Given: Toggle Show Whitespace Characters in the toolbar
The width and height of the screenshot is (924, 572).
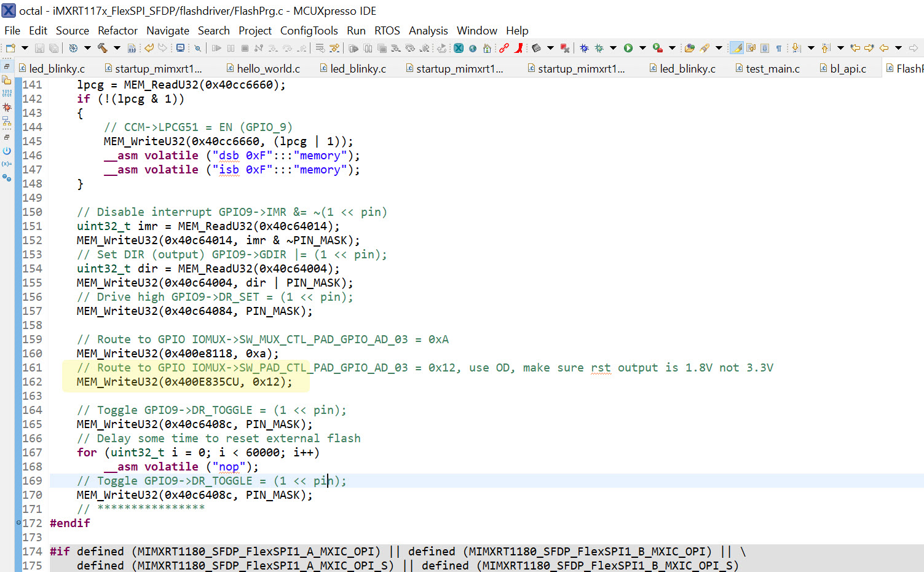Looking at the screenshot, I should tap(778, 48).
